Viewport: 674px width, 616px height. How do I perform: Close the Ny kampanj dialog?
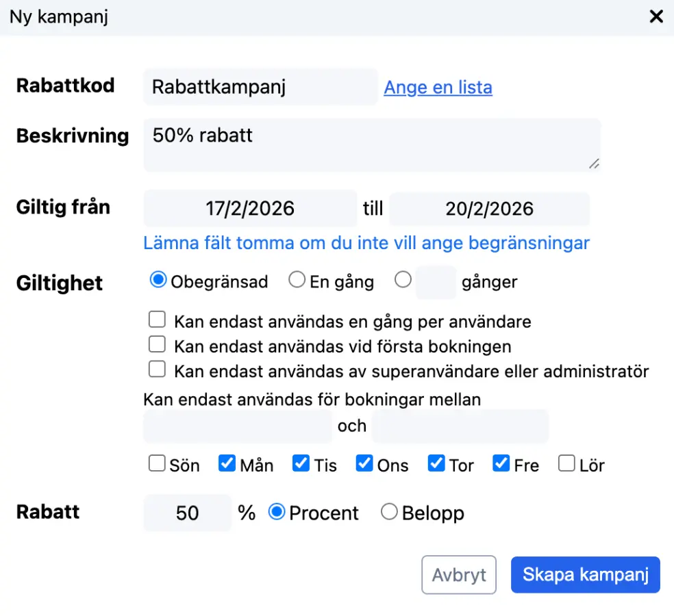[656, 16]
